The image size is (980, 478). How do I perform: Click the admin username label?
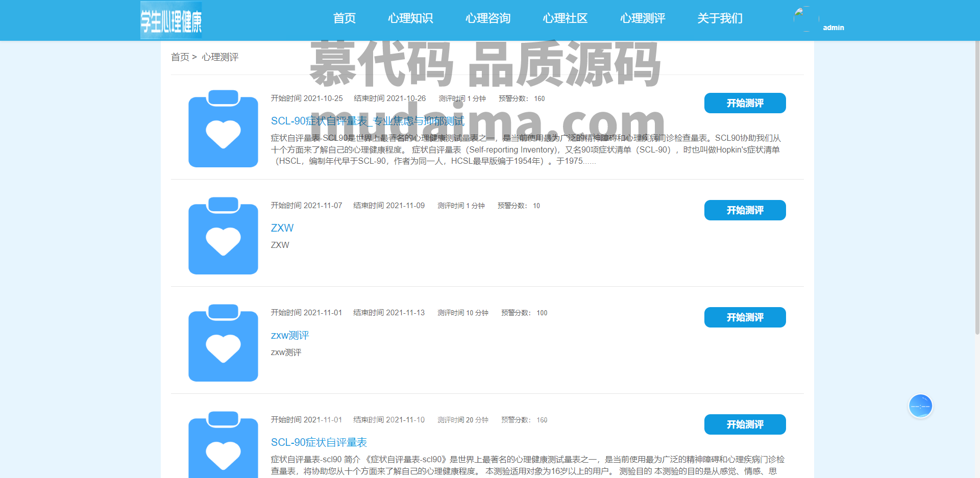pos(834,28)
